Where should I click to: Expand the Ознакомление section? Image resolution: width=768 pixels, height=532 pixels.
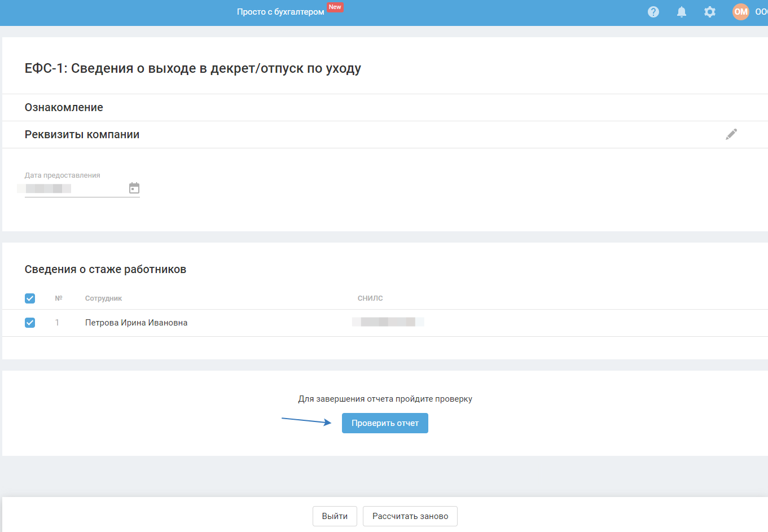(64, 107)
